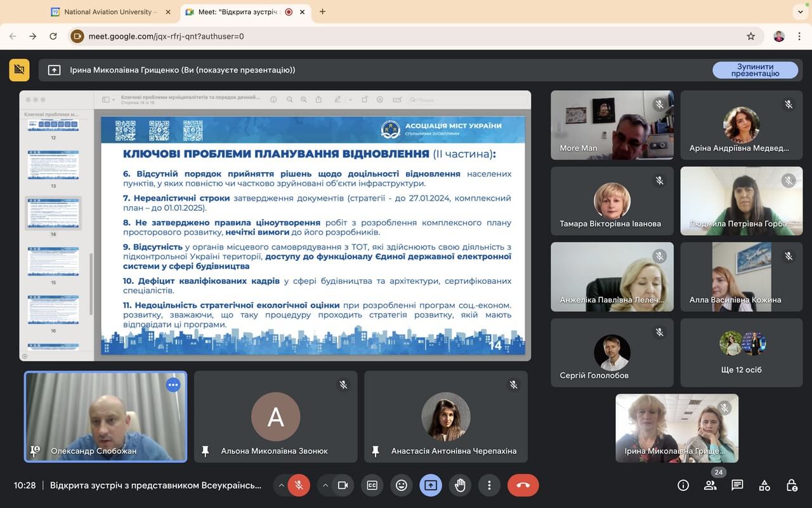Switch to the National Aviation University tab

tap(108, 11)
